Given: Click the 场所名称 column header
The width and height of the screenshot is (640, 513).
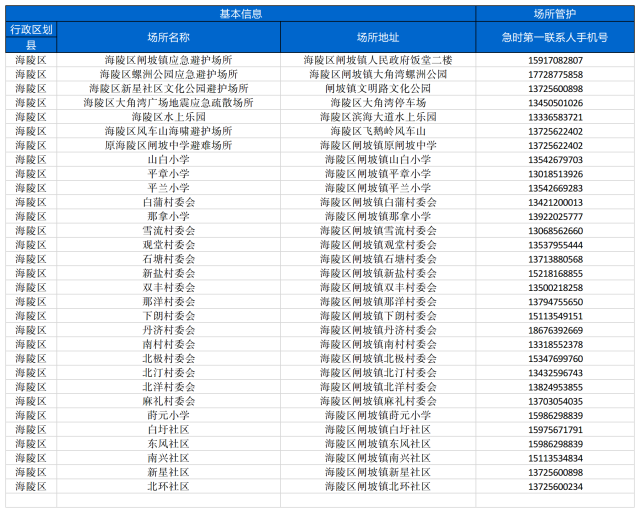Looking at the screenshot, I should 168,37.
